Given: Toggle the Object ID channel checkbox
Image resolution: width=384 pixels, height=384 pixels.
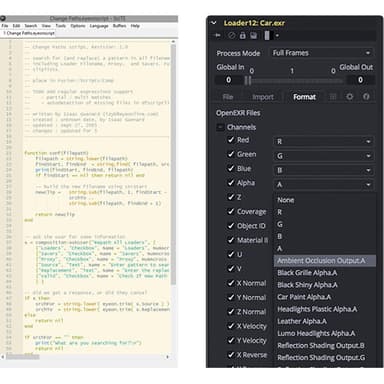Looking at the screenshot, I should pos(230,226).
